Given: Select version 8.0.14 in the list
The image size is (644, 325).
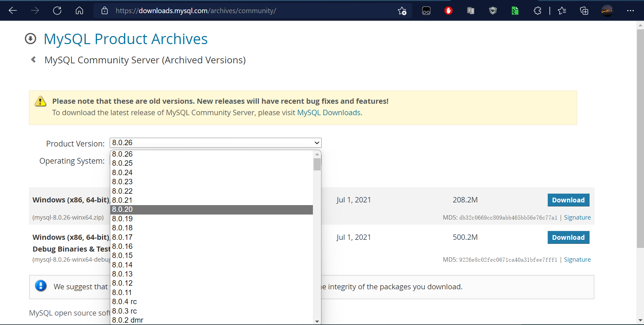Looking at the screenshot, I should click(x=212, y=265).
